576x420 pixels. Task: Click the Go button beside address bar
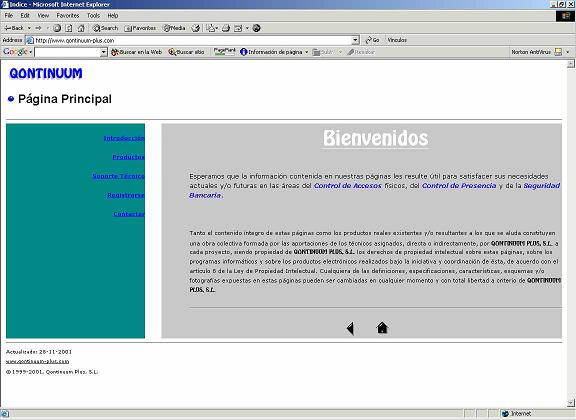[372, 40]
